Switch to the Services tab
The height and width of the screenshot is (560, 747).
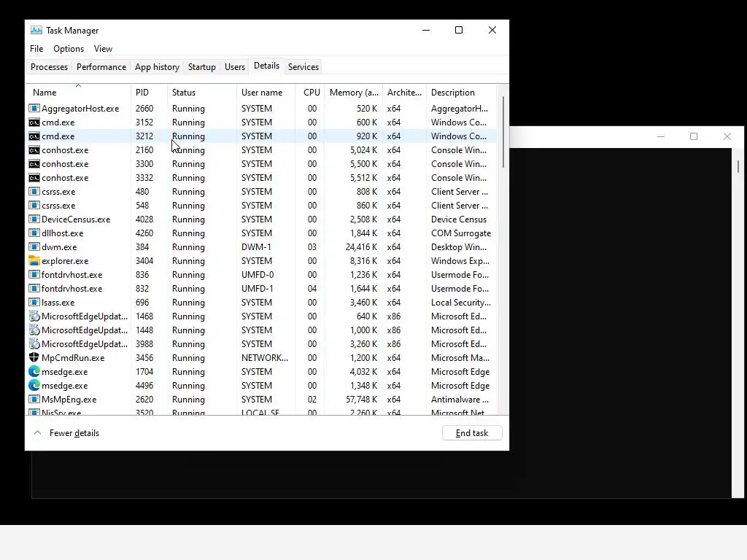tap(303, 66)
